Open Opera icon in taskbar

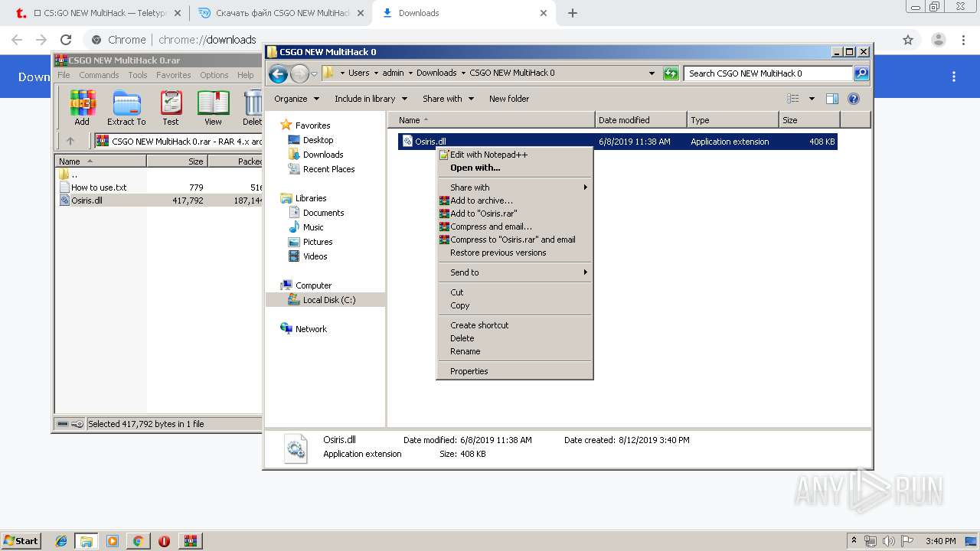click(164, 541)
